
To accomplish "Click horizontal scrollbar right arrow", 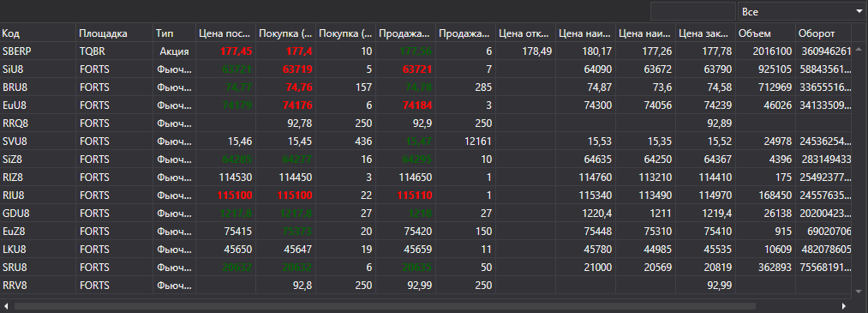I will point(844,305).
